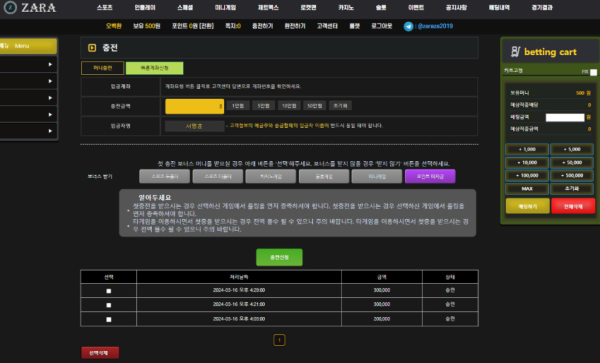The width and height of the screenshot is (600, 363).
Task: Open the 이벤트 menu
Action: pos(416,8)
